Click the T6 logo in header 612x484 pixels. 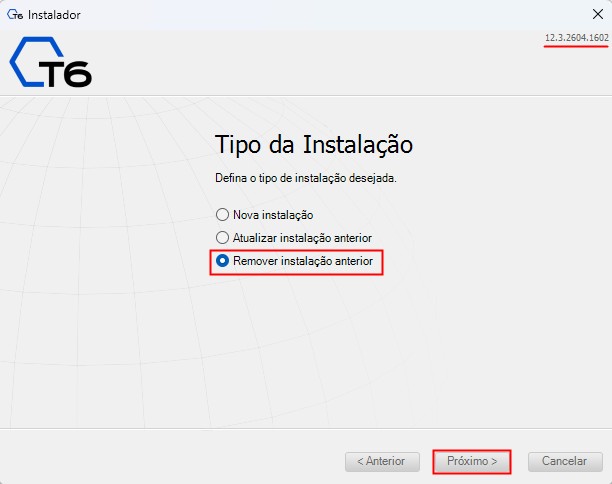[51, 62]
